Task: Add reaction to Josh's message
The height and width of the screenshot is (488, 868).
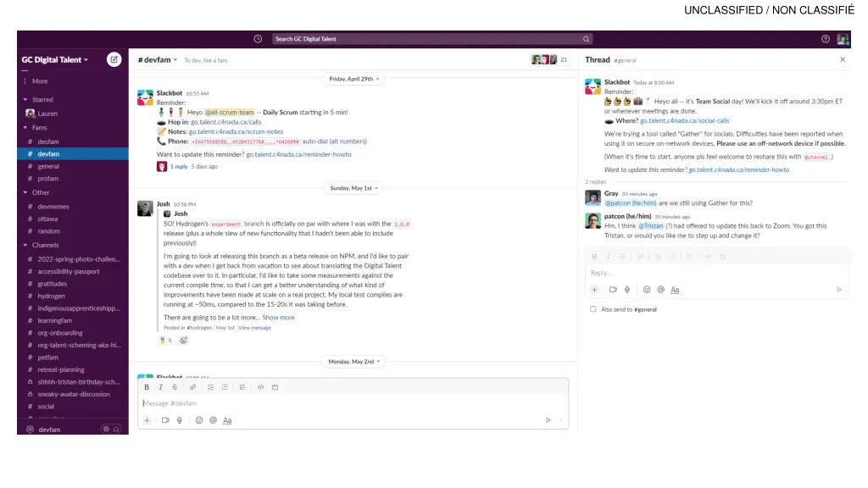Action: [184, 341]
